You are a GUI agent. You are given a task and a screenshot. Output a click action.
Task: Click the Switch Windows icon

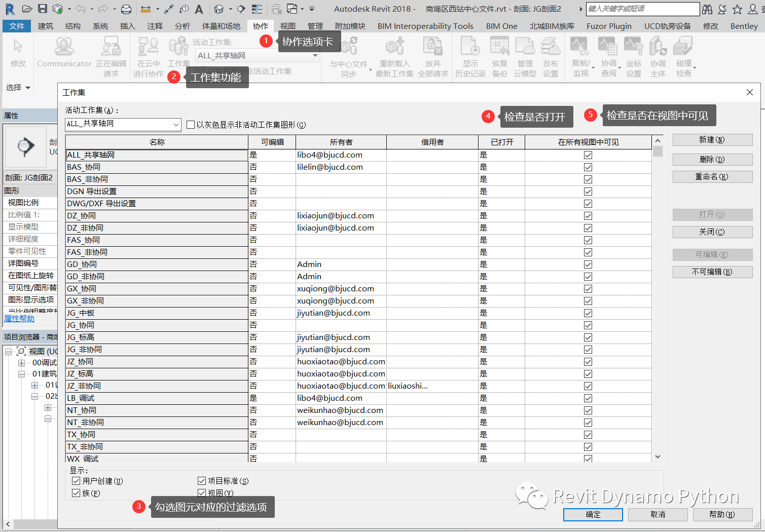click(292, 9)
